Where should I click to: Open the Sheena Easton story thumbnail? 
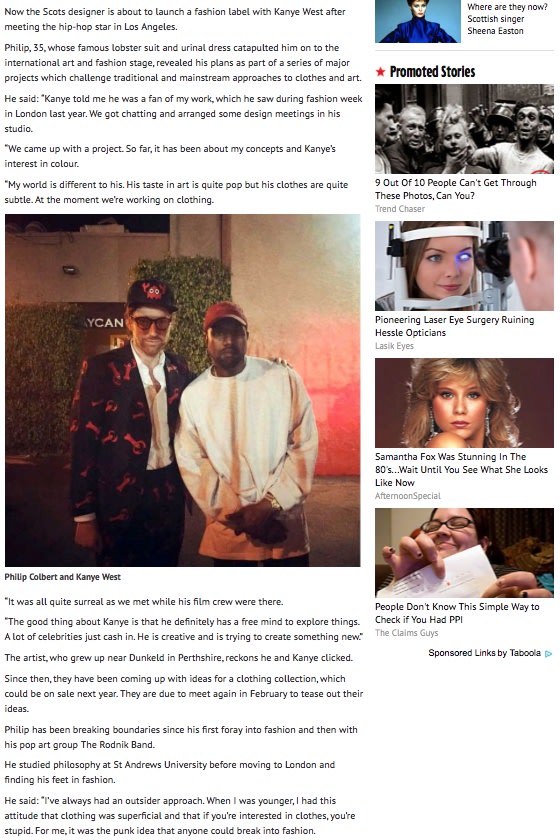point(417,20)
